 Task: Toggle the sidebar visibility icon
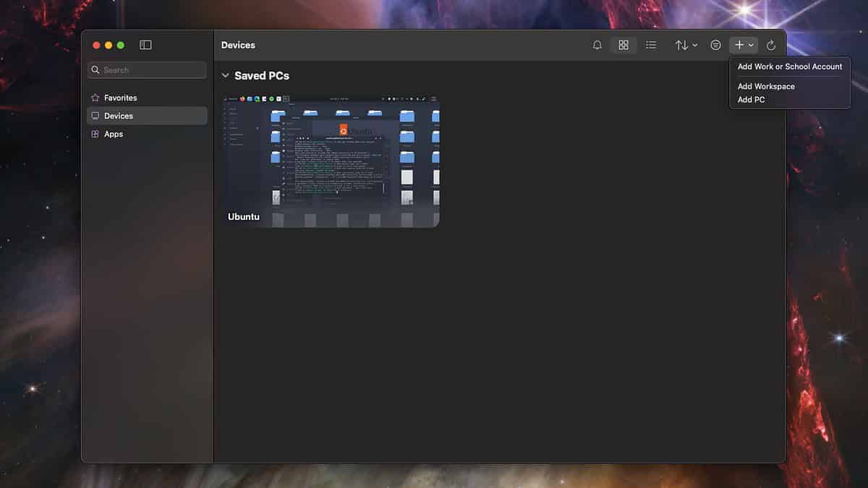coord(145,44)
